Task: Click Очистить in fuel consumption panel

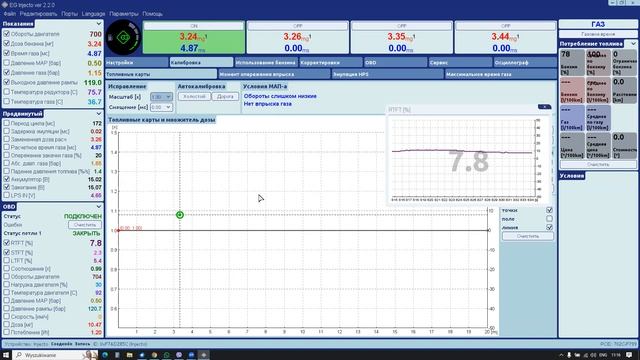Action: click(598, 164)
